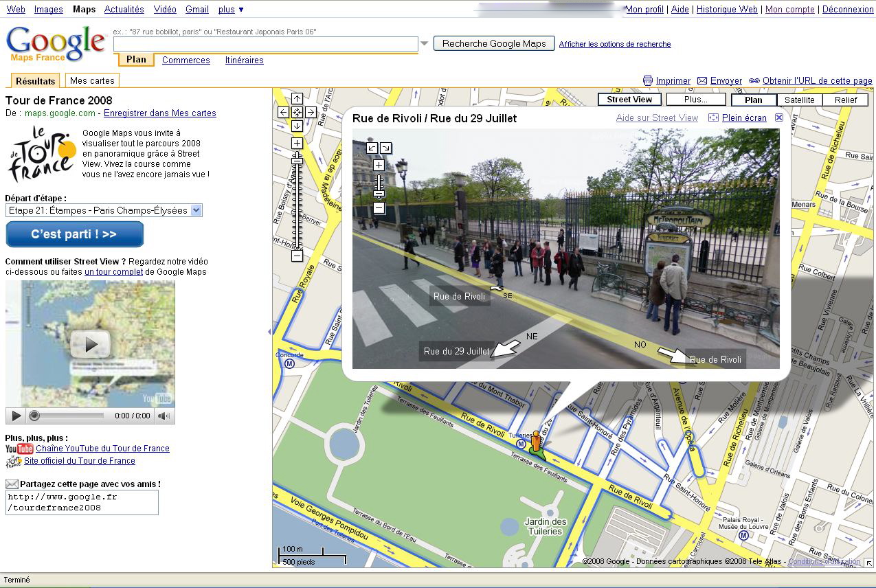Open Images in the top bar
876x588 pixels.
48,10
